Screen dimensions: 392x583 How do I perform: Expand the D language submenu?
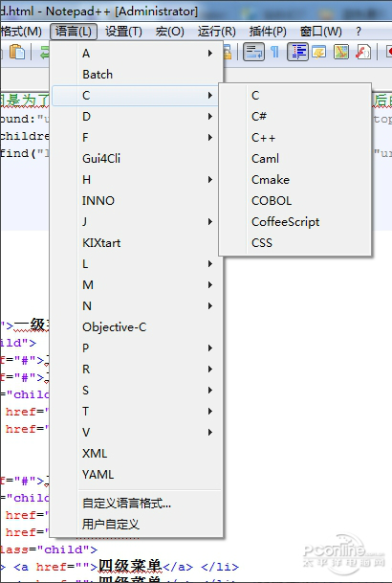(x=137, y=117)
